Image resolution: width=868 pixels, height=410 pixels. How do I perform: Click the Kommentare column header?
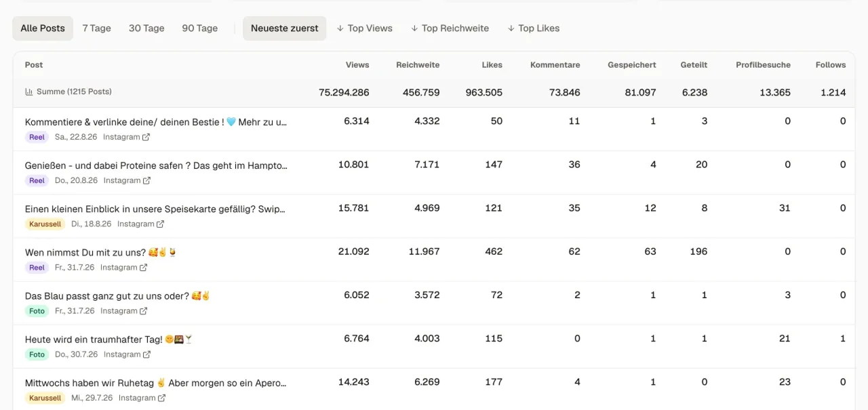click(x=555, y=65)
